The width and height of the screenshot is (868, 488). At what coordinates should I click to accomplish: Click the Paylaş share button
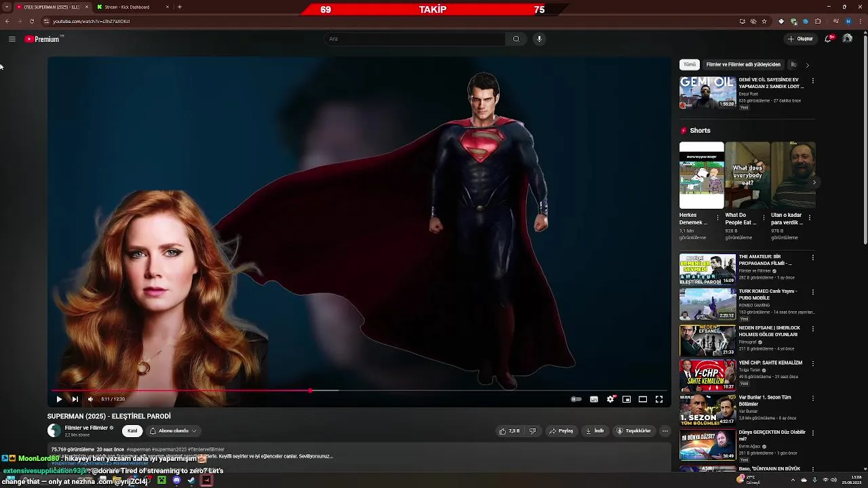[x=561, y=431]
